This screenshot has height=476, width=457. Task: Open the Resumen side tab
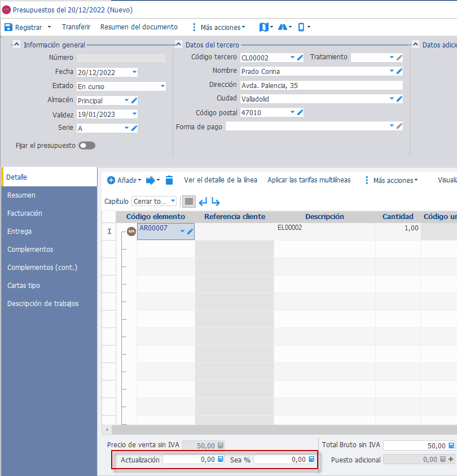pos(21,195)
